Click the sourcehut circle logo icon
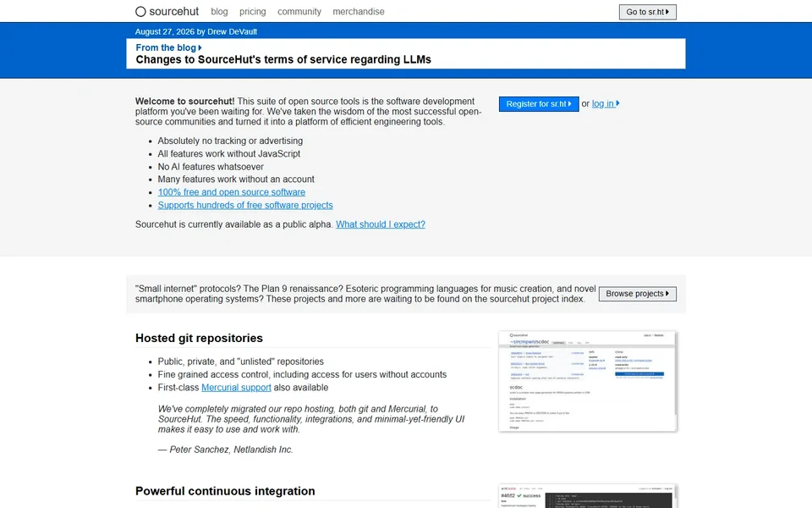Image resolution: width=812 pixels, height=508 pixels. [x=140, y=11]
